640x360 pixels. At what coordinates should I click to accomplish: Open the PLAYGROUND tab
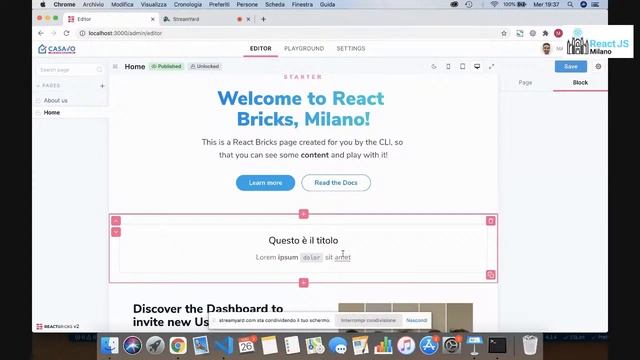click(x=304, y=49)
